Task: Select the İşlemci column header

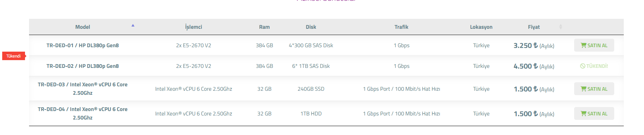Action: click(193, 27)
